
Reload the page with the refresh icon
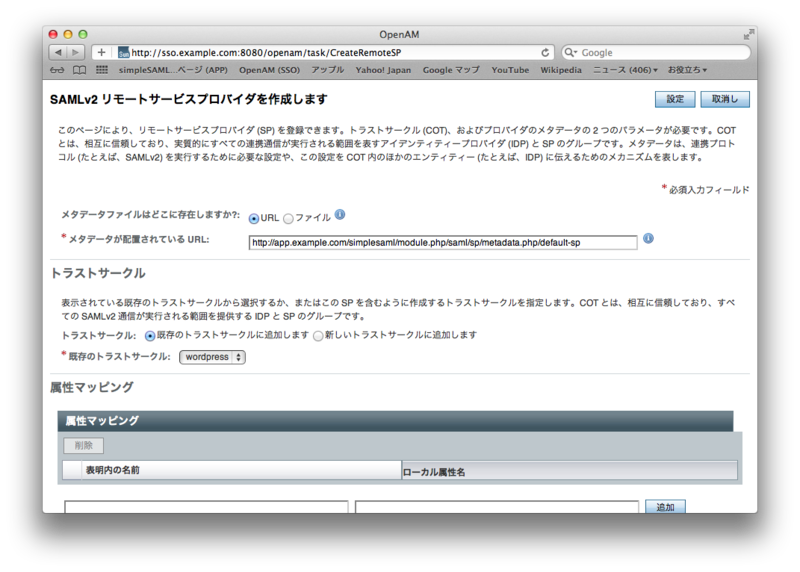tap(546, 52)
